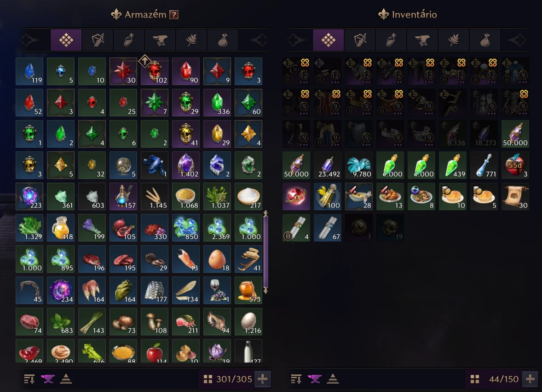Select the herb gathering filter in Inventário
This screenshot has height=392, width=542.
tap(454, 40)
